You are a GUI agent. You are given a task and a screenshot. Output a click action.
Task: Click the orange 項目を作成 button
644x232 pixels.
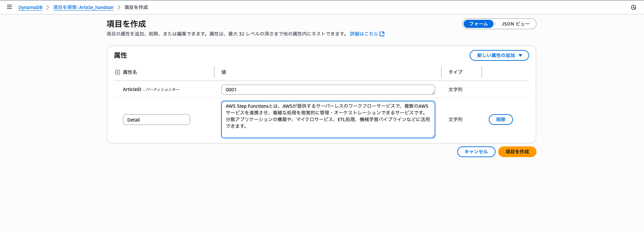point(517,152)
